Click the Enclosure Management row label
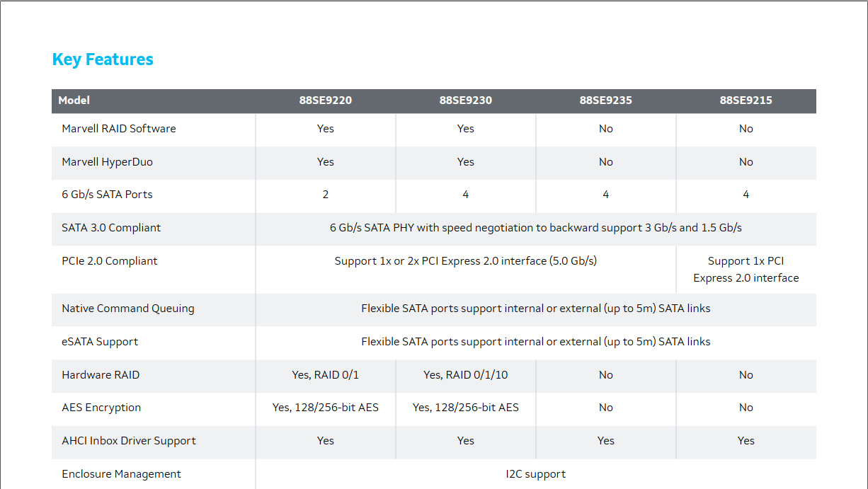 [121, 474]
